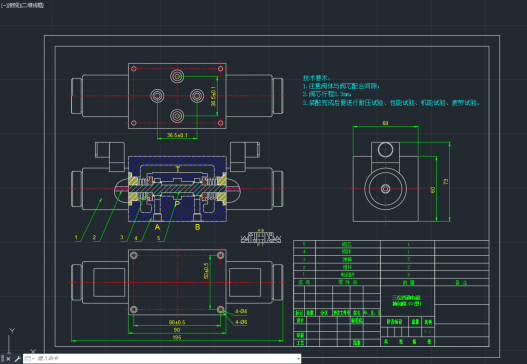527x364 pixels.
Task: Select the technical requirements heading text
Action: (317, 78)
